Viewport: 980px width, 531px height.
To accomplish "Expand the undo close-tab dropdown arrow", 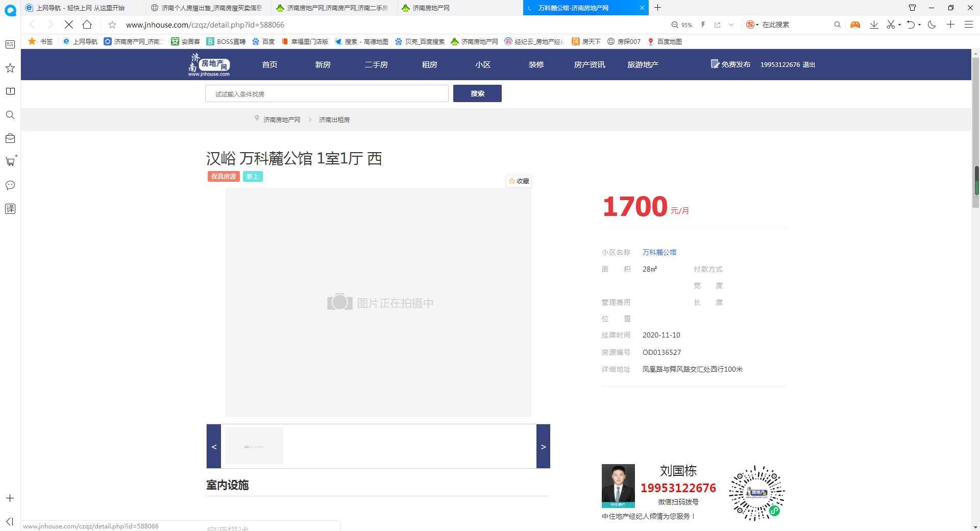I will [920, 25].
